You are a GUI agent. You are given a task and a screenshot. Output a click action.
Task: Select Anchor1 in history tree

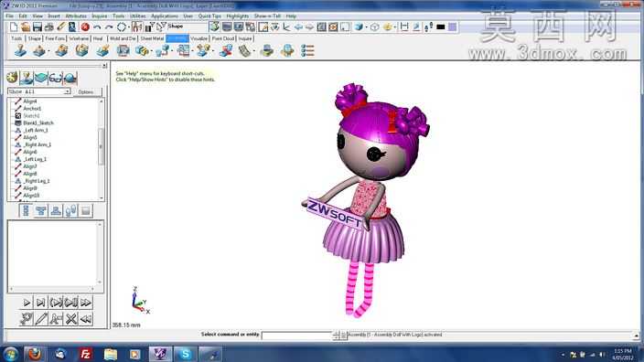click(32, 109)
